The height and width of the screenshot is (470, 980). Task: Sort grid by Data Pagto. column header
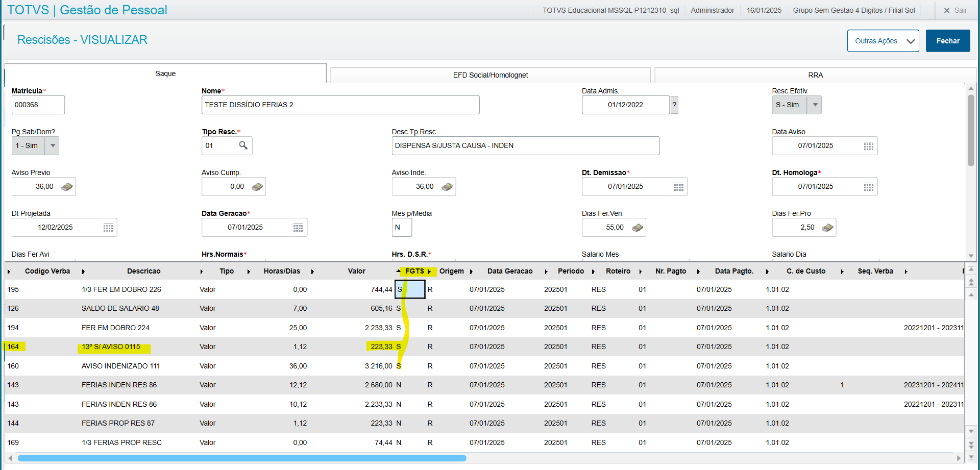[734, 271]
